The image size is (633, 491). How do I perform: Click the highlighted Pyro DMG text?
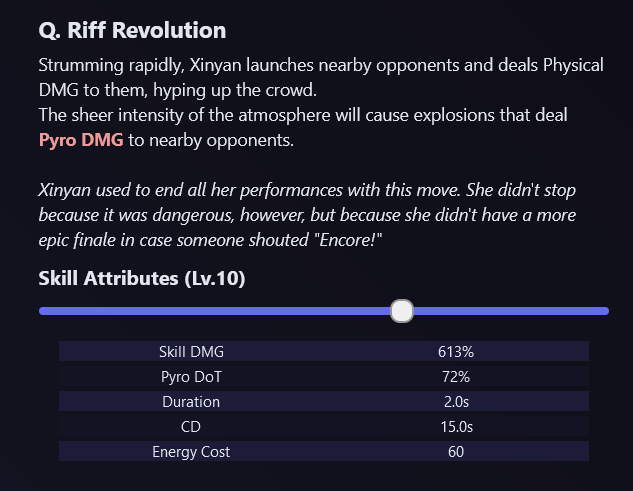81,140
